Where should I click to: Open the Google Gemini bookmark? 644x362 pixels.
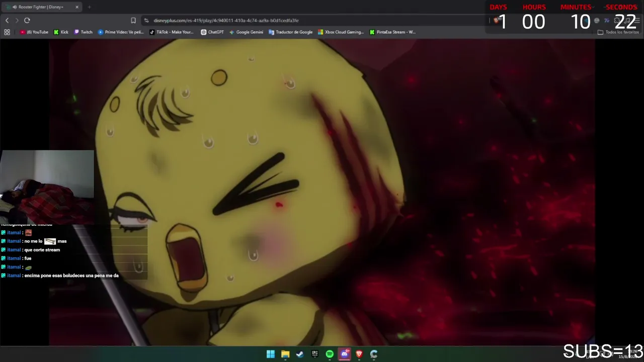[246, 32]
